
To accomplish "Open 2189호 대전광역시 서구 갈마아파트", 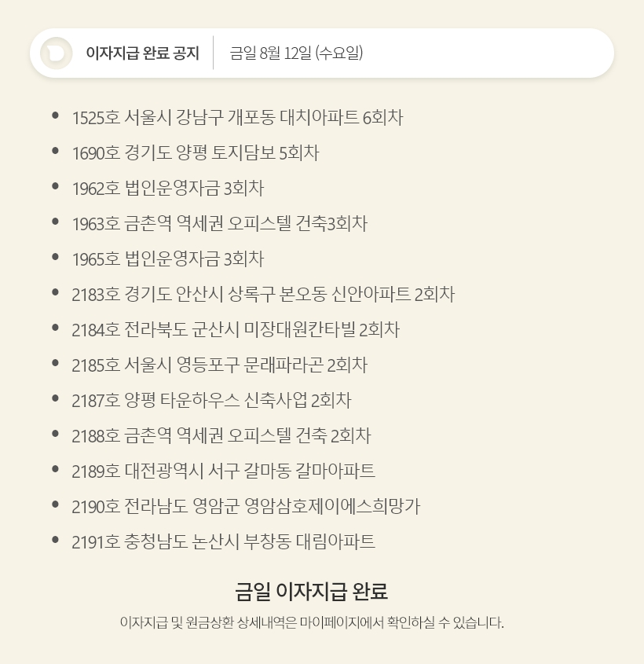I will tap(223, 471).
